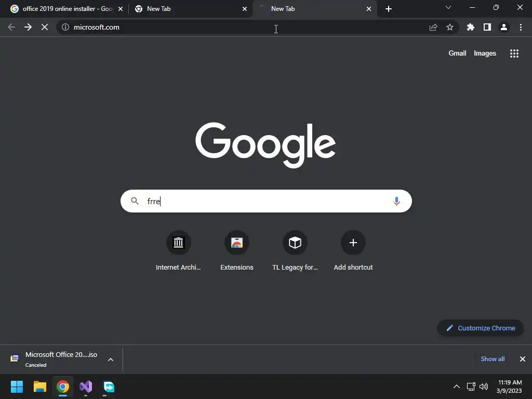Close the middle New Tab

click(x=245, y=9)
